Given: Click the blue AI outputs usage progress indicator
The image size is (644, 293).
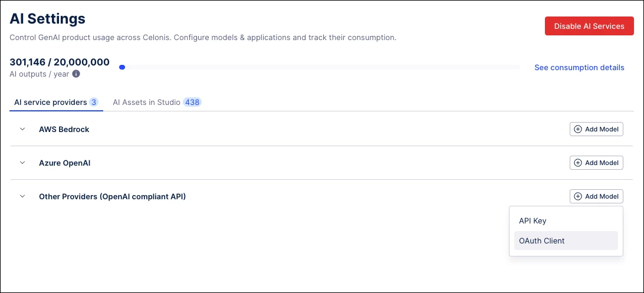Looking at the screenshot, I should coord(122,67).
